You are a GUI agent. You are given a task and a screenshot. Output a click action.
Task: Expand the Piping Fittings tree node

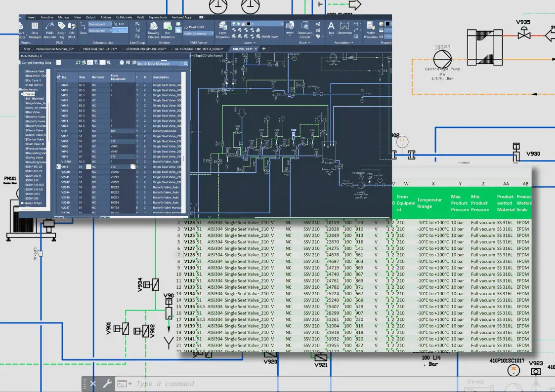(22, 203)
